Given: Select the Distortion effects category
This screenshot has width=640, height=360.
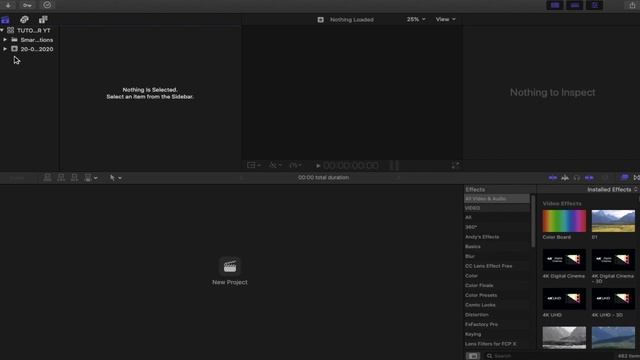Looking at the screenshot, I should pos(497,315).
